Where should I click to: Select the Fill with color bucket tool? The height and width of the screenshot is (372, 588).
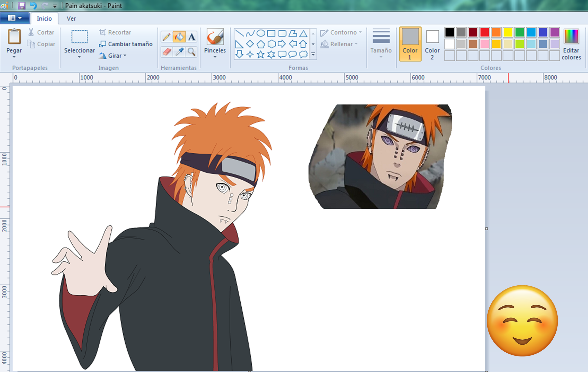[x=179, y=37]
